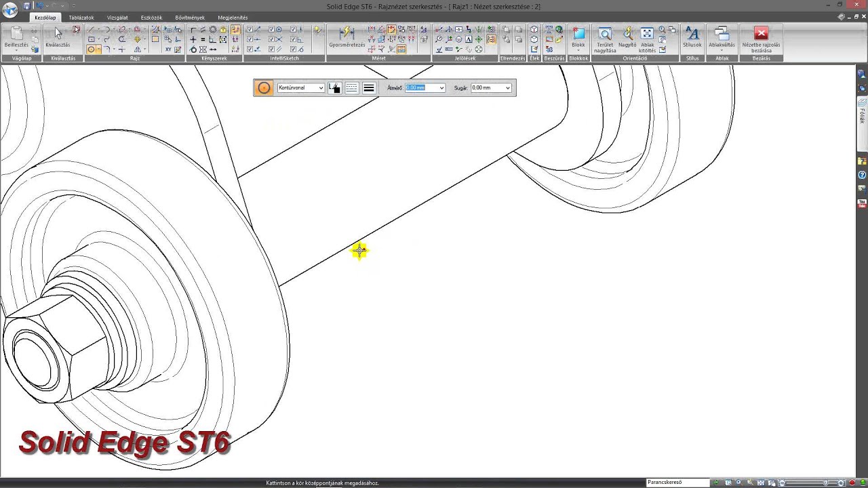The image size is (868, 488).
Task: Click the help question mark in right sidebar
Action: [862, 175]
